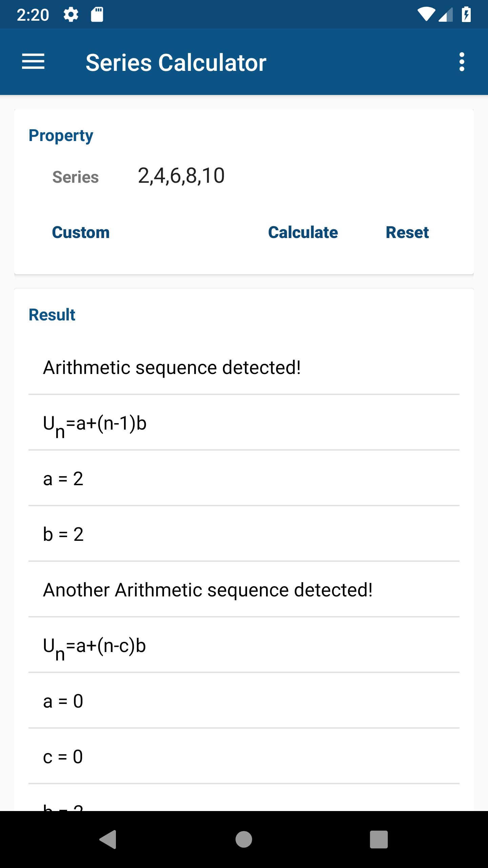Screen dimensions: 488x868
Task: Tap the battery charging icon
Action: point(466,15)
